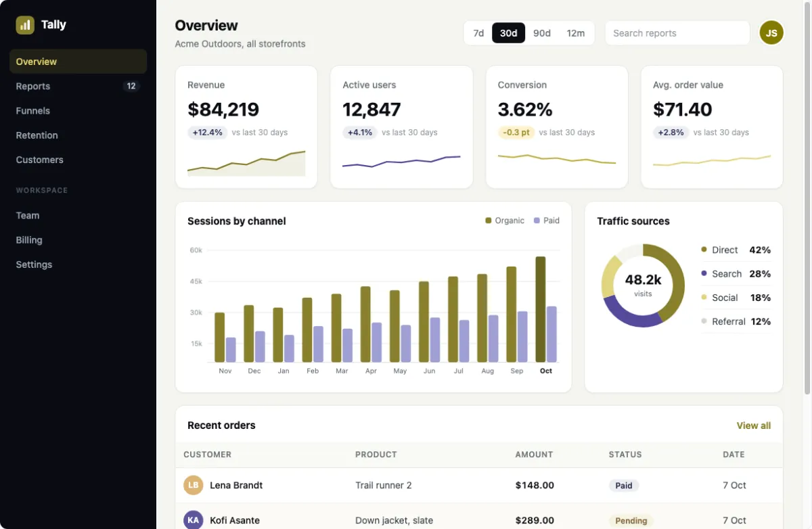Click the Paid legend swatch
This screenshot has width=812, height=529.
tap(537, 221)
